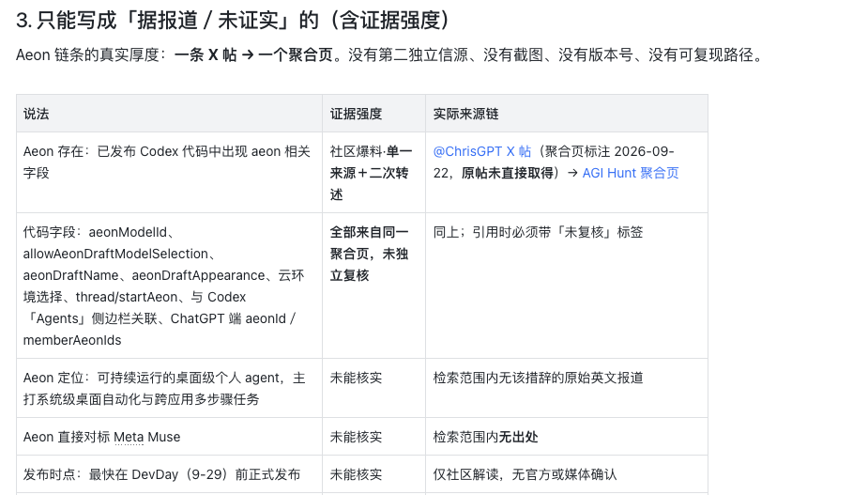Click the paragraph starting with Aeon 链条的真实厚度

click(x=390, y=54)
